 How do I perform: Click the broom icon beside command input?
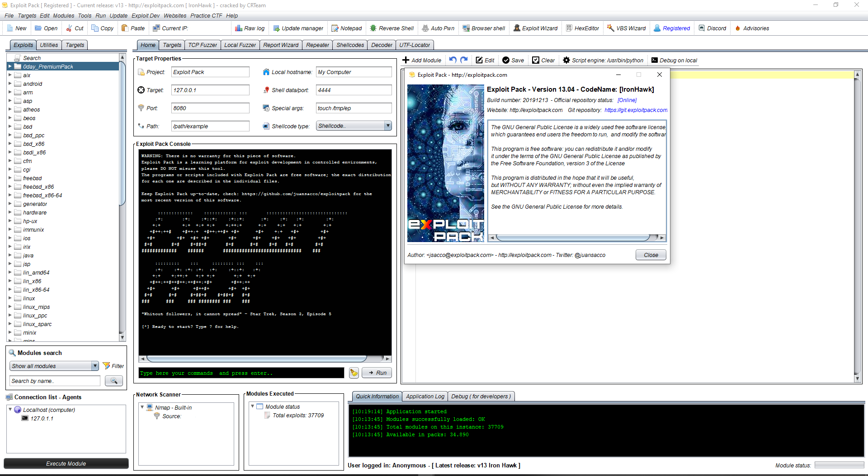pos(354,373)
